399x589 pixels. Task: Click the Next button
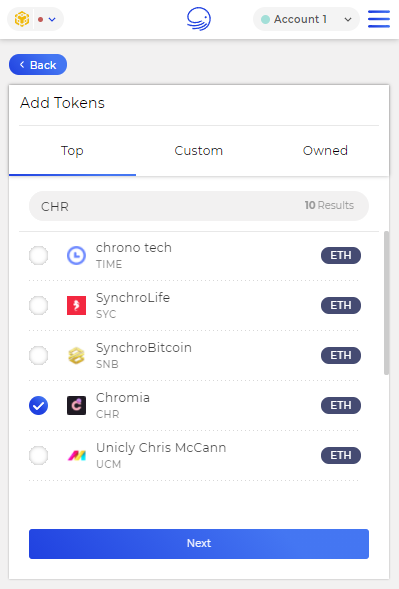[x=199, y=544]
